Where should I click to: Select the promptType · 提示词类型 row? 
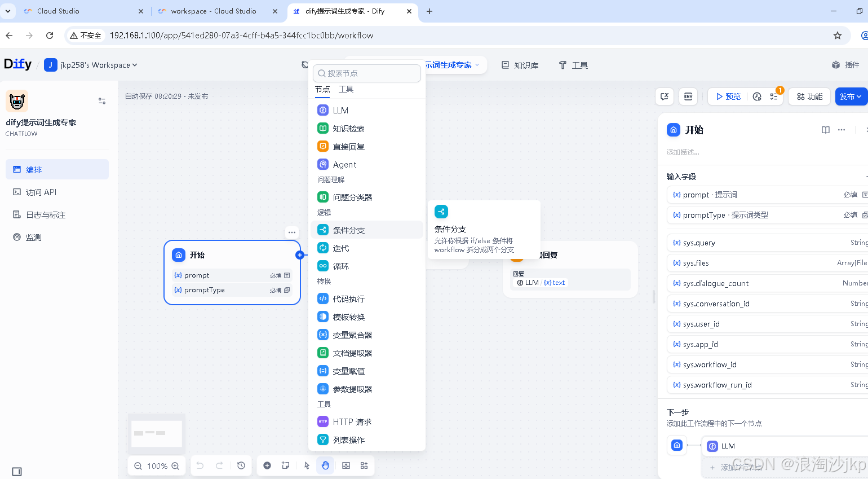768,215
